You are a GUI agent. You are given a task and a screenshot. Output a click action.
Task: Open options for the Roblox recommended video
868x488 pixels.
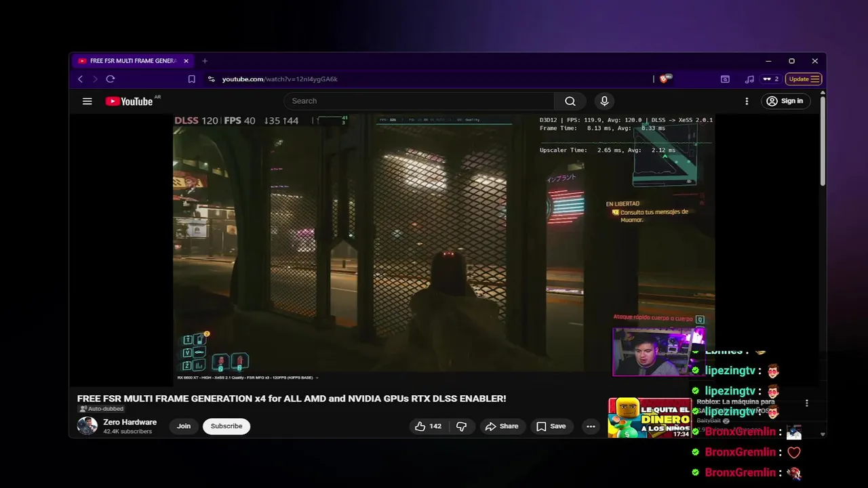pos(807,403)
